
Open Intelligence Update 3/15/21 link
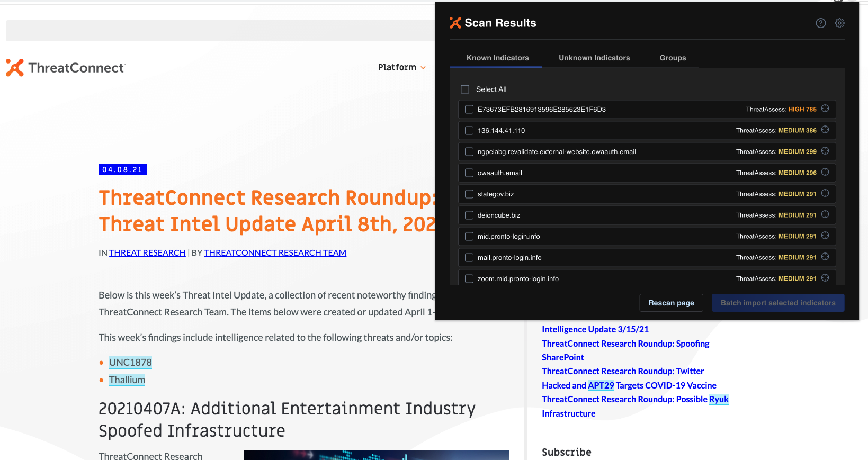pos(595,329)
